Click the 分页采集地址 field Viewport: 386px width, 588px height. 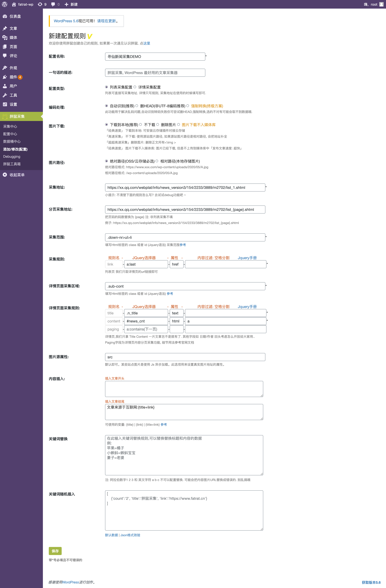[185, 210]
